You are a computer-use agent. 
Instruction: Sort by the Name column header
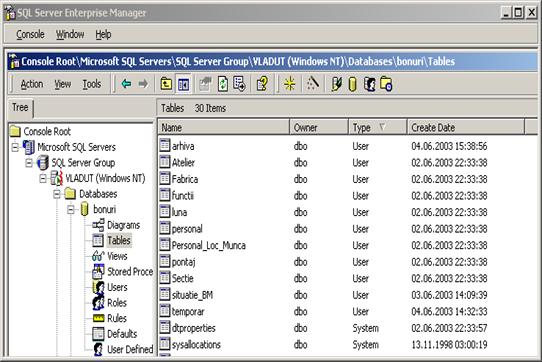(223, 128)
